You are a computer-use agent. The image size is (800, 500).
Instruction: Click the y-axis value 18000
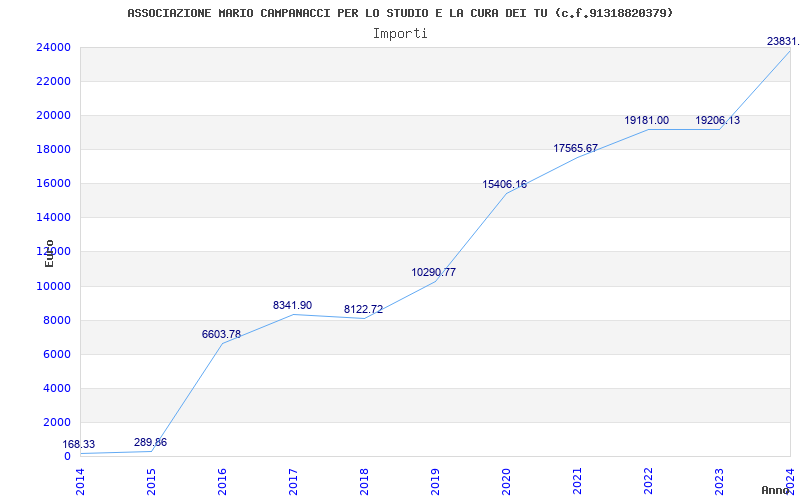tap(53, 149)
